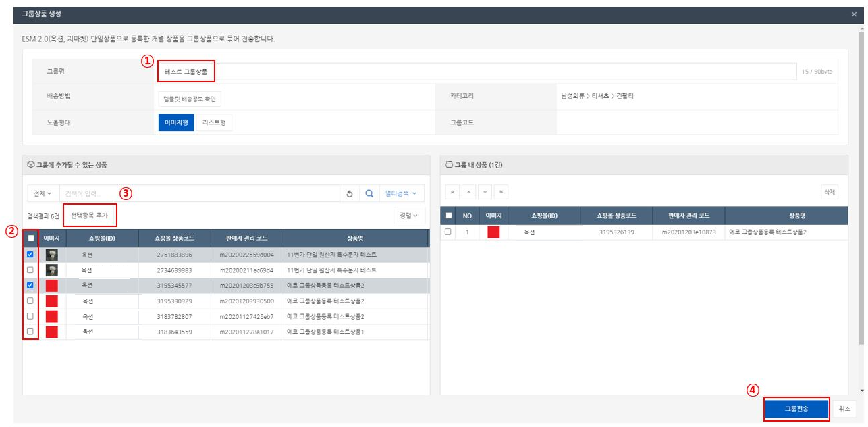
Task: Toggle select-all checkbox in available products table
Action: (x=30, y=238)
